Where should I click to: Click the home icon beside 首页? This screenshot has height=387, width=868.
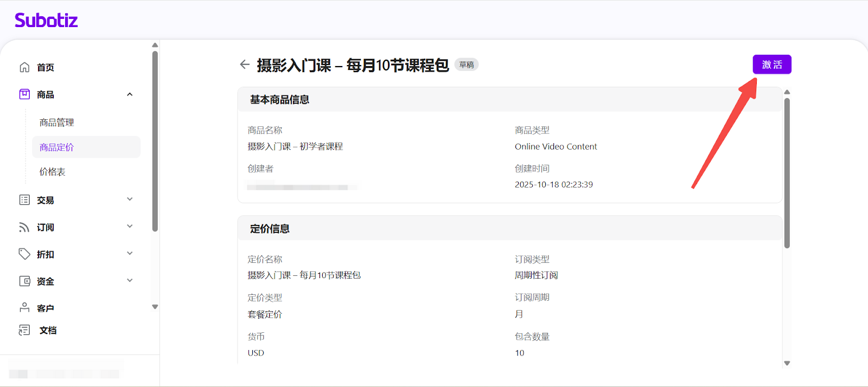24,67
